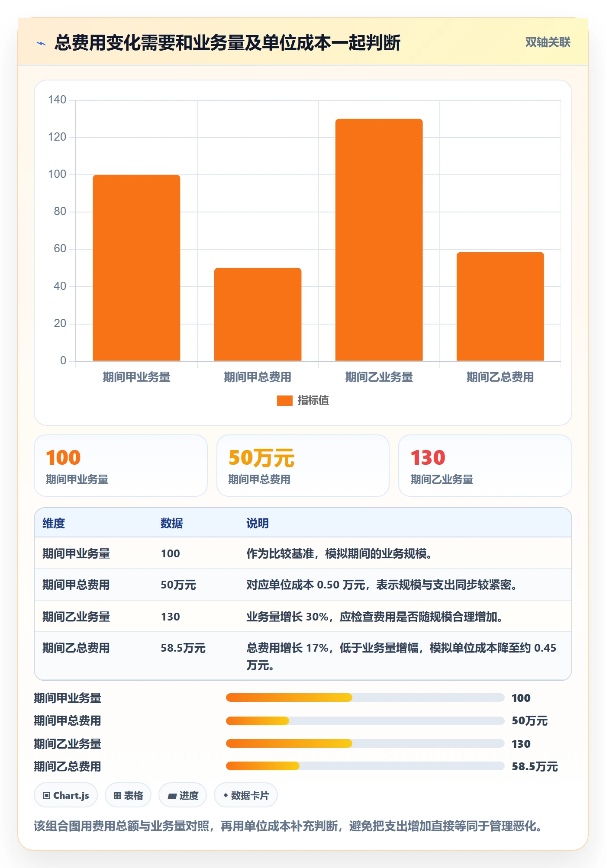Select the table text starting '对应单位成本 0.50 万元'

tap(381, 585)
